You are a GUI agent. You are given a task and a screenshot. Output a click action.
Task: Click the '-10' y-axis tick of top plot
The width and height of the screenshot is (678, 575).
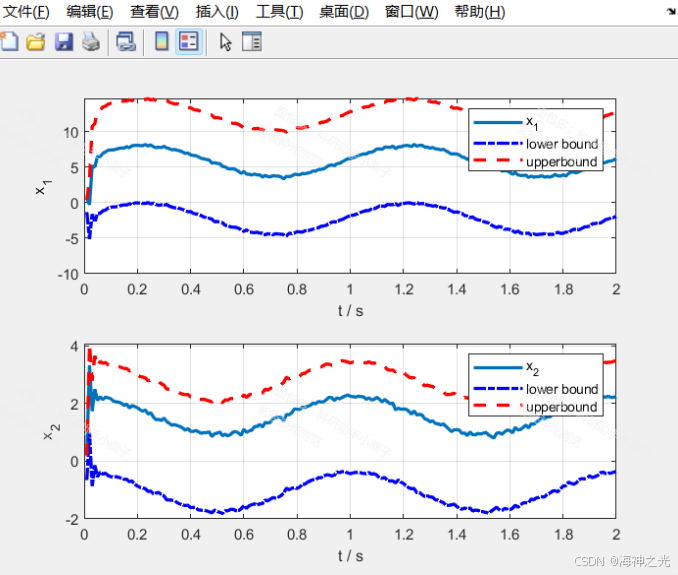(68, 275)
